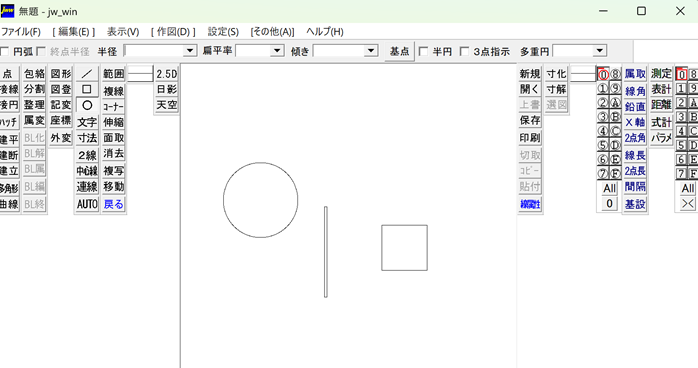Open the ヘルプ(H) menu
This screenshot has width=698, height=368.
[x=325, y=32]
